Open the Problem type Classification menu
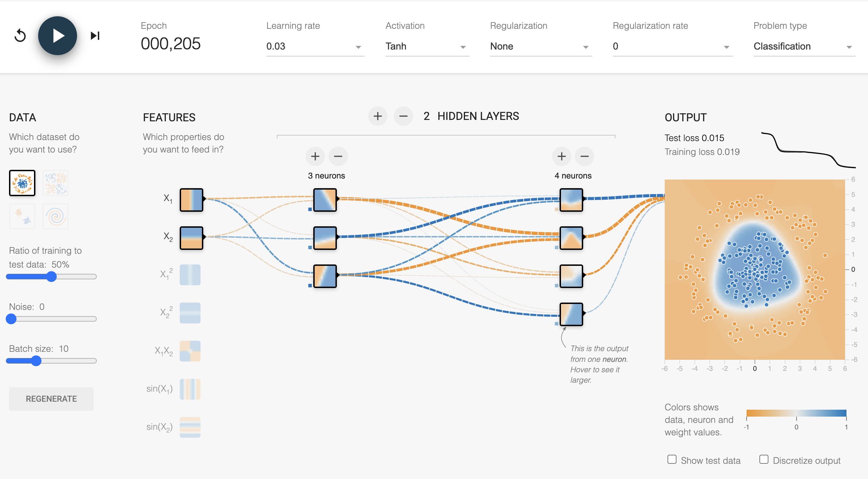Image resolution: width=868 pixels, height=479 pixels. click(804, 46)
